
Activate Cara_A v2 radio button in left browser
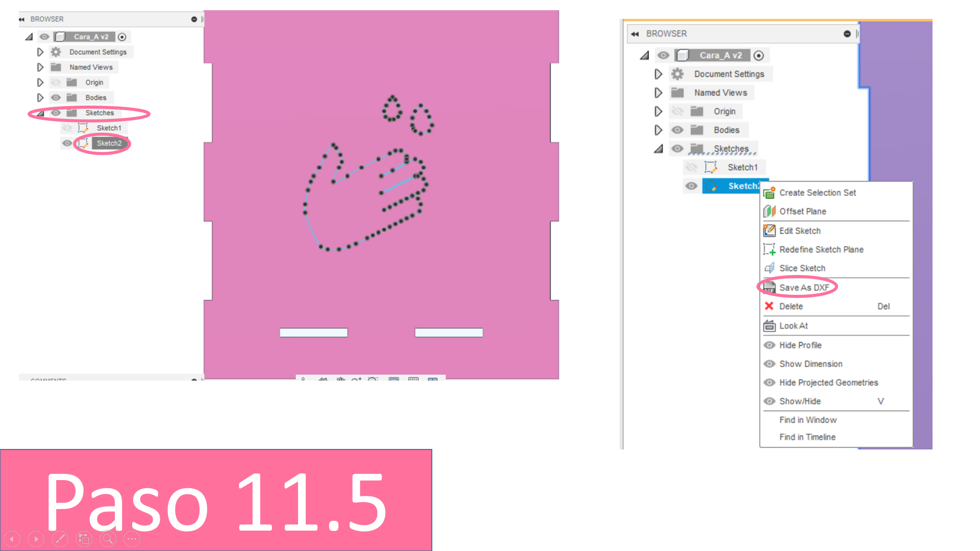tap(122, 37)
